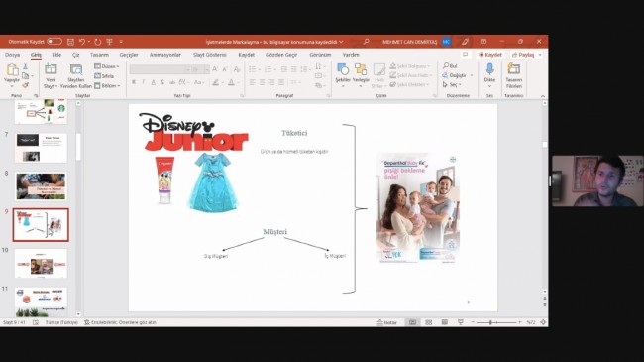Click the Yeni Slayt icon
This screenshot has height=362, width=644.
pos(51,70)
